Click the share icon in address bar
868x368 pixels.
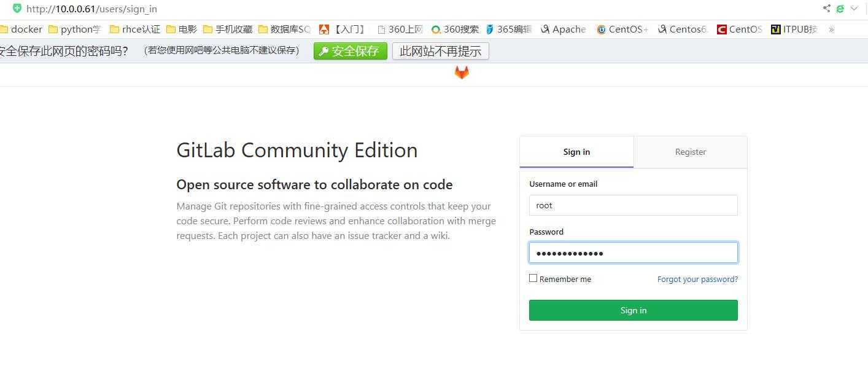click(826, 9)
